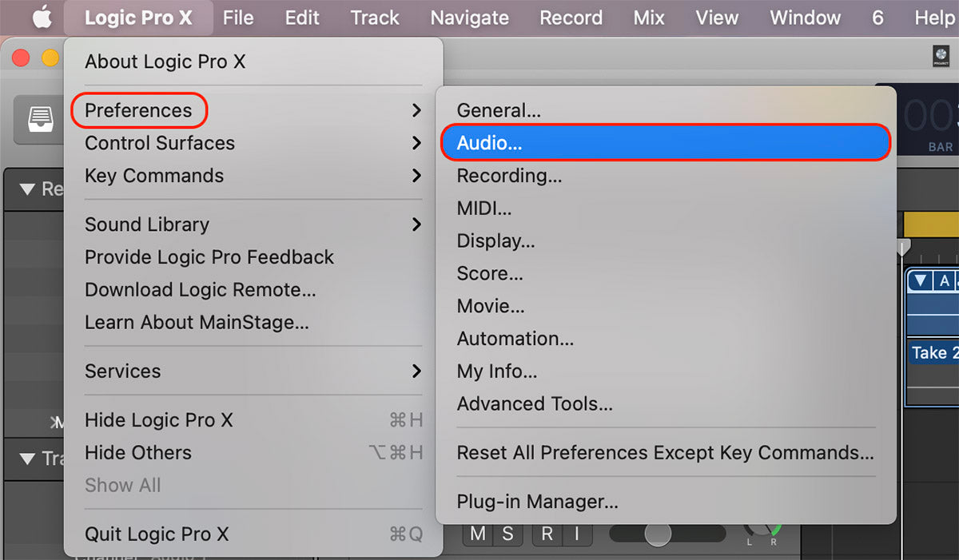The width and height of the screenshot is (959, 560).
Task: Click the A comp button on take folder
Action: [944, 280]
